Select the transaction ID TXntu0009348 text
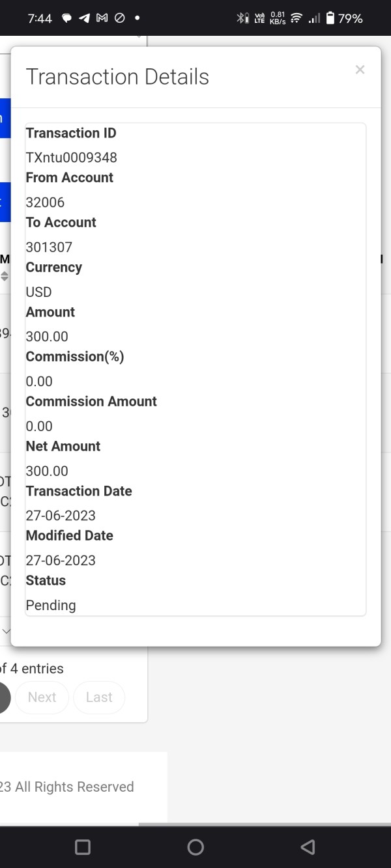The width and height of the screenshot is (391, 868). coord(72,158)
